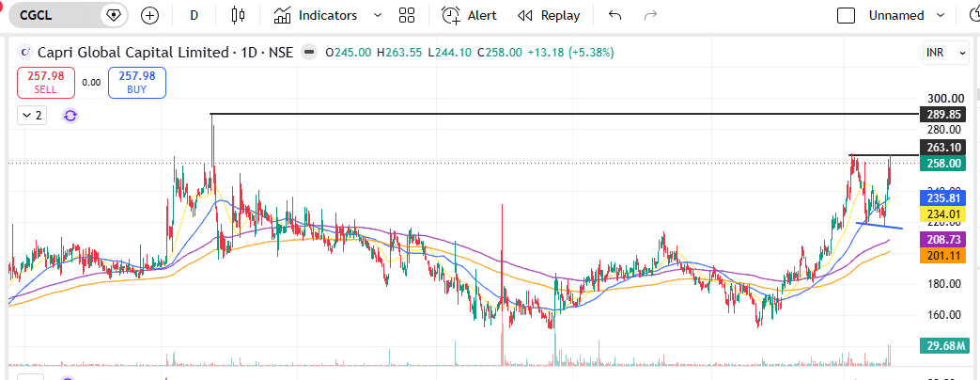This screenshot has width=980, height=380.
Task: Open the indicator templates grid icon
Action: click(x=407, y=16)
